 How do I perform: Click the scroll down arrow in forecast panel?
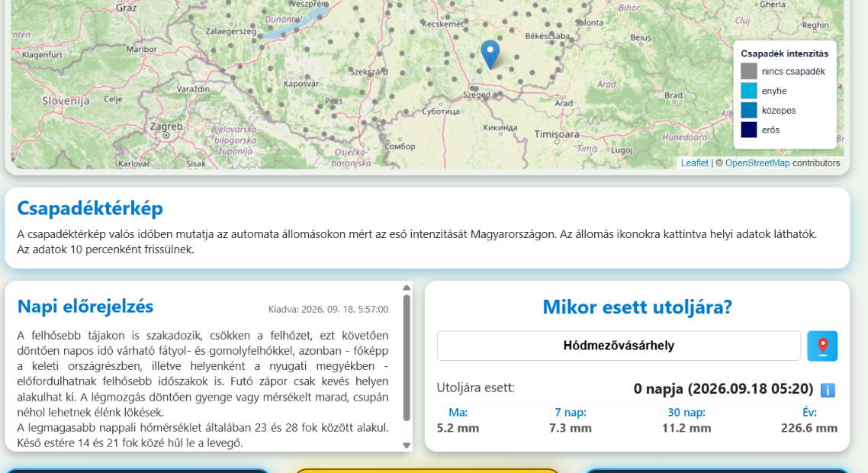tap(407, 446)
